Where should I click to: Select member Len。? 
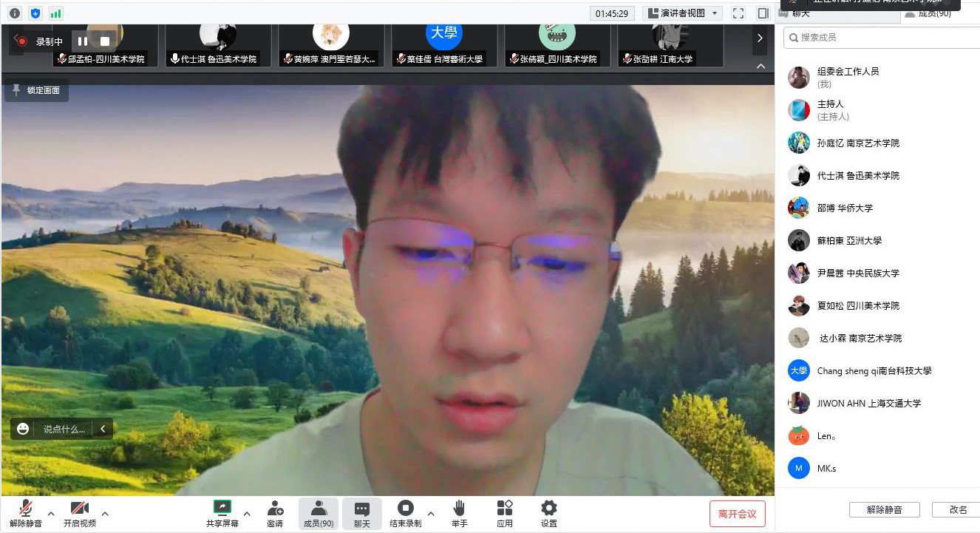point(878,435)
